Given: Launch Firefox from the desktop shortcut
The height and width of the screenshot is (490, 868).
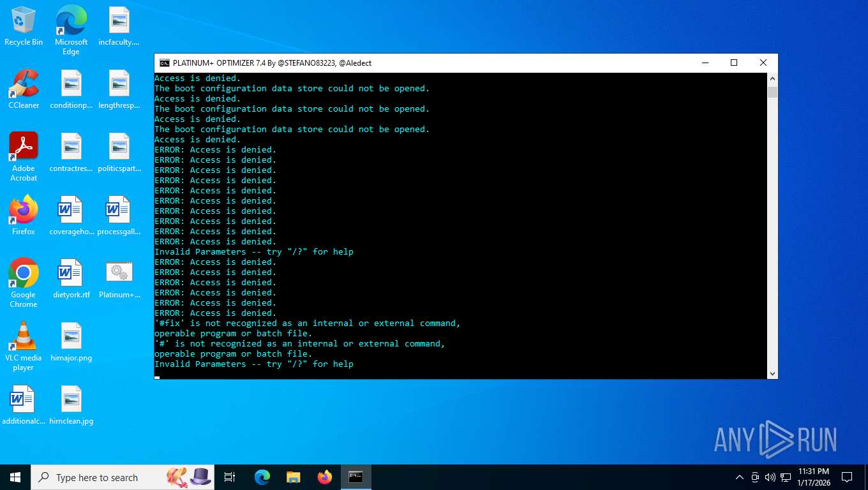Looking at the screenshot, I should click(x=24, y=216).
